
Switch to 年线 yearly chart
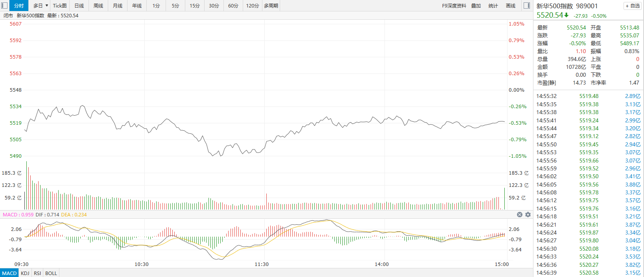tap(137, 6)
